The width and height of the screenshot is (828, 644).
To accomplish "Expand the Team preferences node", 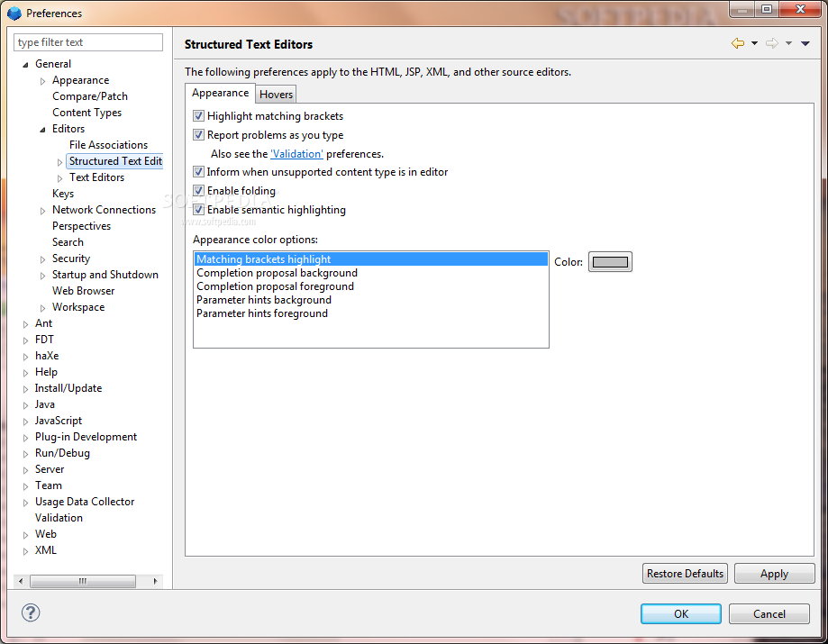I will pyautogui.click(x=25, y=486).
